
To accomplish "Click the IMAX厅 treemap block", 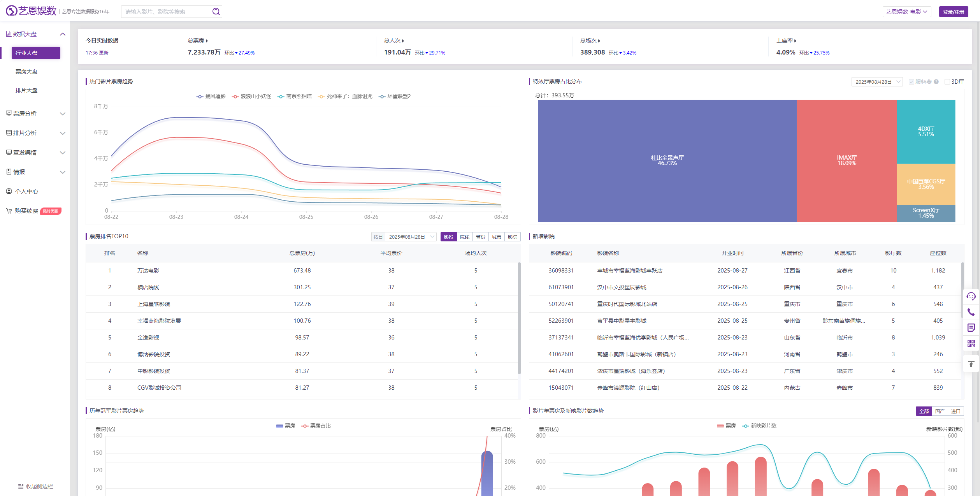I will [x=847, y=160].
